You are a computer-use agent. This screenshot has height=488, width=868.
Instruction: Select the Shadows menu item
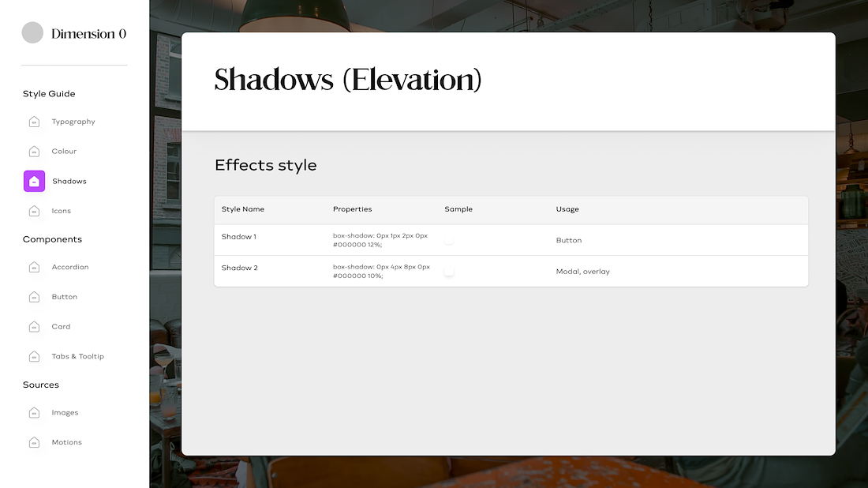[69, 181]
